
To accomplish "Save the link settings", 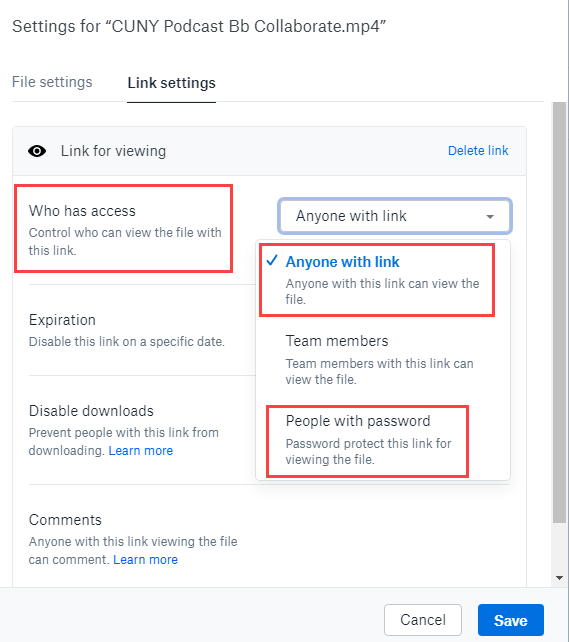I will pyautogui.click(x=510, y=620).
